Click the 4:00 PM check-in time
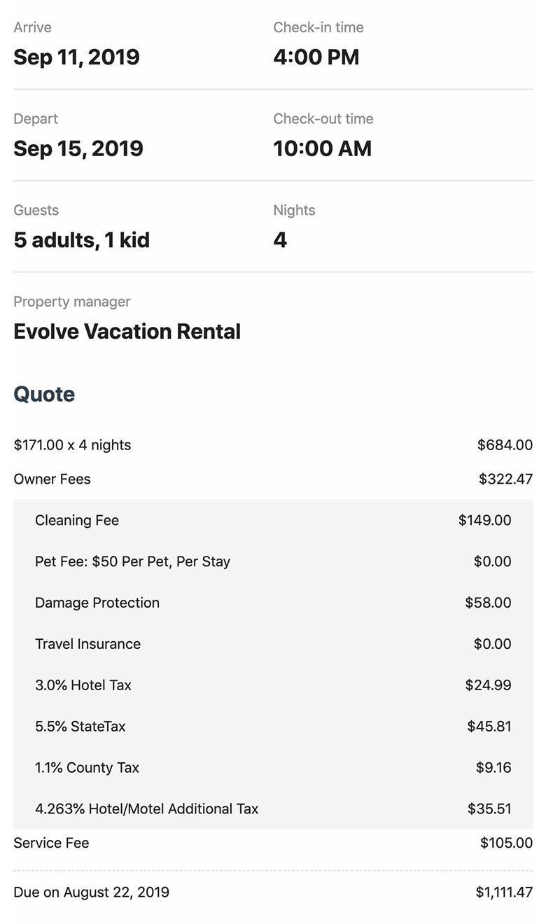 tap(316, 57)
